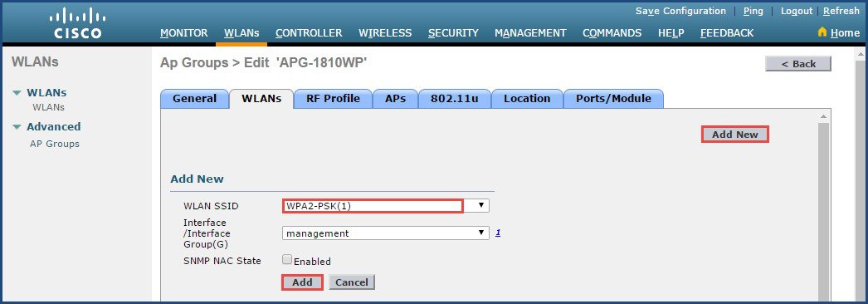
Task: Open the CONTROLLER menu
Action: tap(309, 32)
